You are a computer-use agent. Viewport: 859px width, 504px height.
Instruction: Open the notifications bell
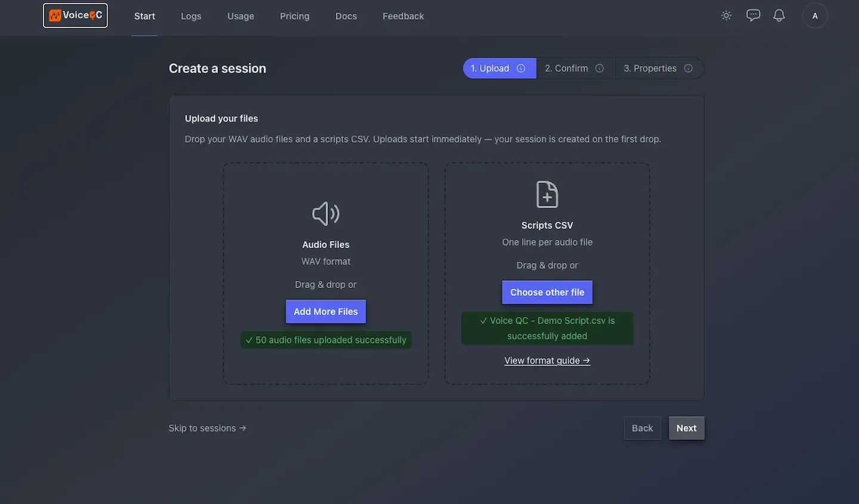(x=779, y=16)
